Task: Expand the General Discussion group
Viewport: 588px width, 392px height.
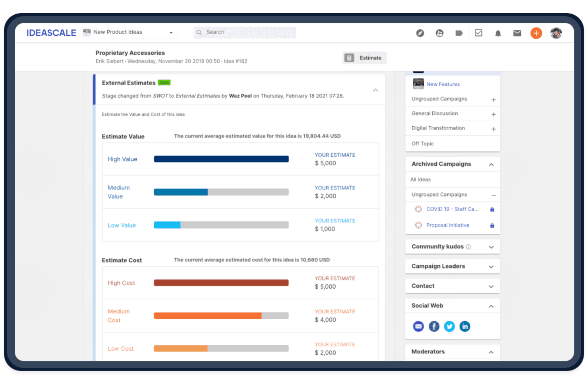Action: click(493, 114)
